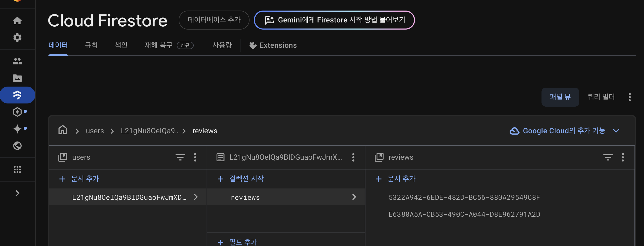Open the 사용량 tab
This screenshot has height=246, width=644.
point(222,45)
